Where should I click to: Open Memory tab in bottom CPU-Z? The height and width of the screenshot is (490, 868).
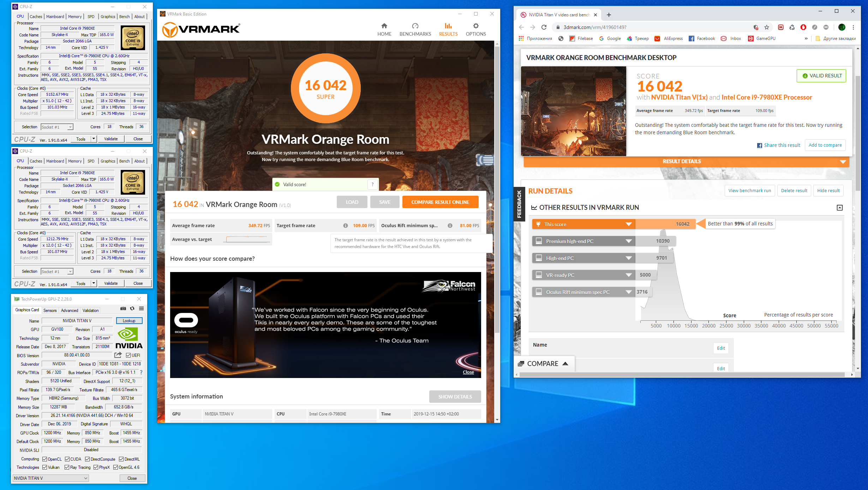(75, 161)
